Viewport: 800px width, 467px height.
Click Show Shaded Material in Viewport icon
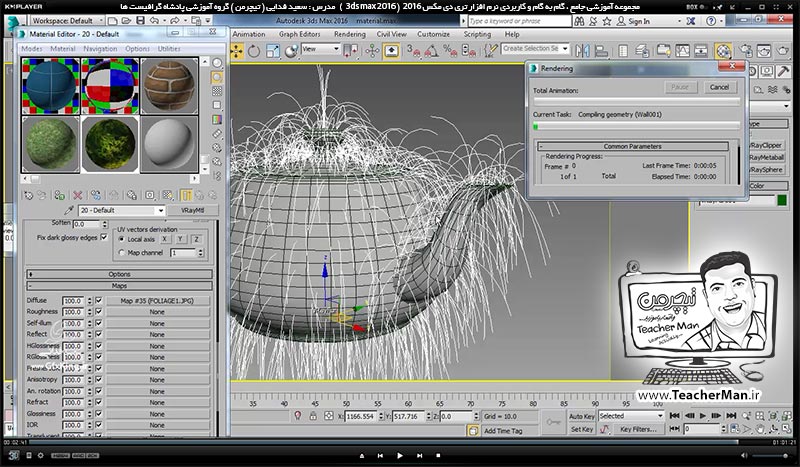(167, 195)
